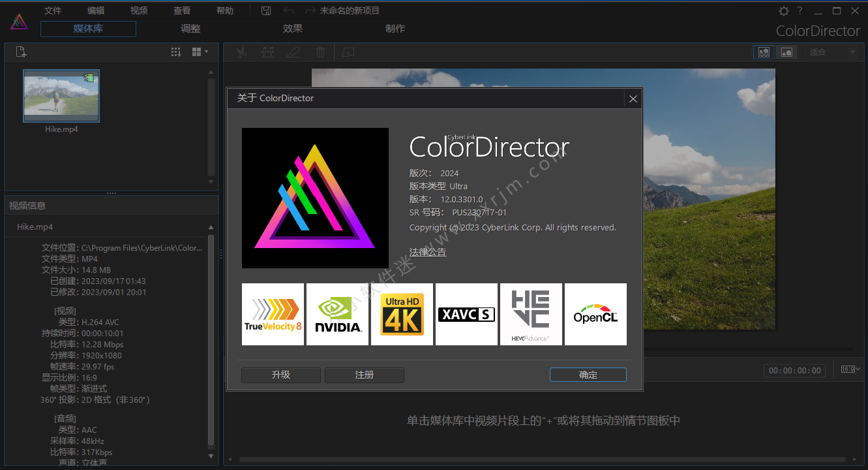
Task: Switch to the 制作 tab
Action: 395,29
